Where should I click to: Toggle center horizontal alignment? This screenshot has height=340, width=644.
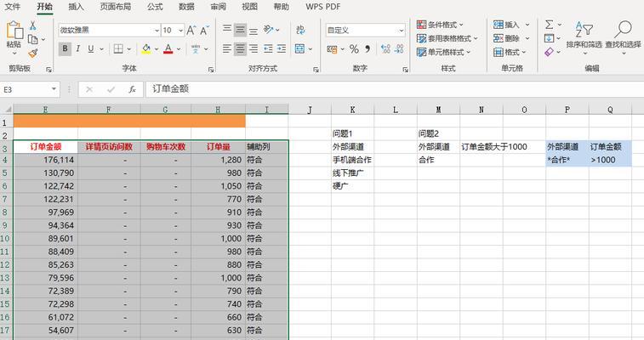click(242, 49)
